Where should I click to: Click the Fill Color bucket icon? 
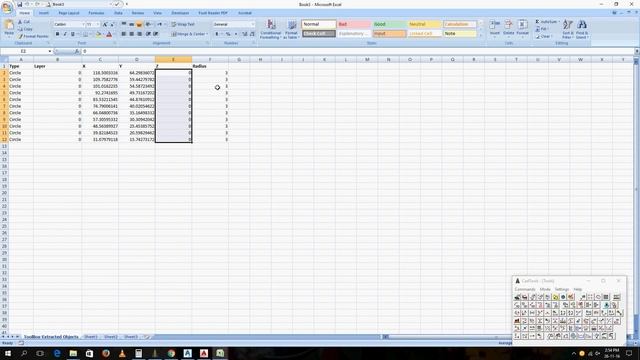click(x=98, y=34)
